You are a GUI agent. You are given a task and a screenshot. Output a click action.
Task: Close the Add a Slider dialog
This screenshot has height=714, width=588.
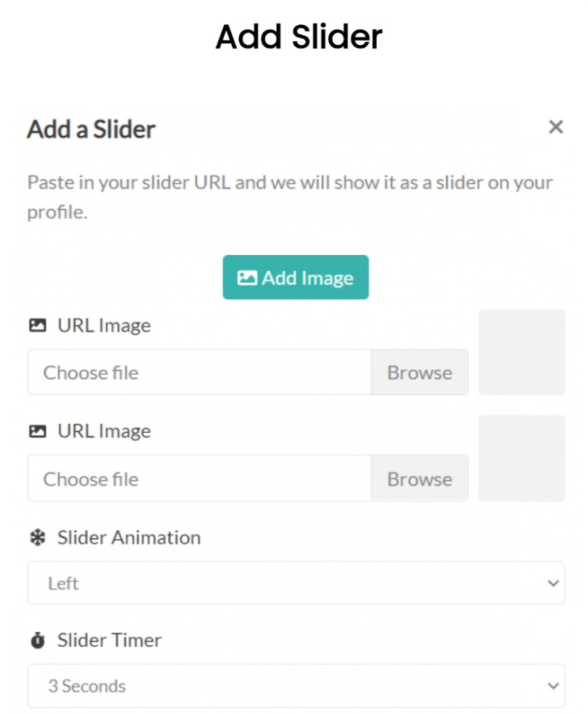click(x=556, y=127)
